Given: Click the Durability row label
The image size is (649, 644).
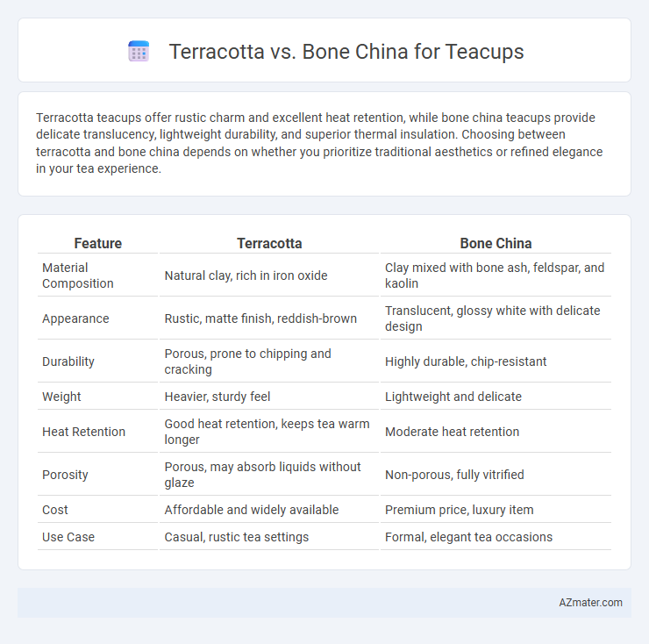Looking at the screenshot, I should pyautogui.click(x=68, y=361).
